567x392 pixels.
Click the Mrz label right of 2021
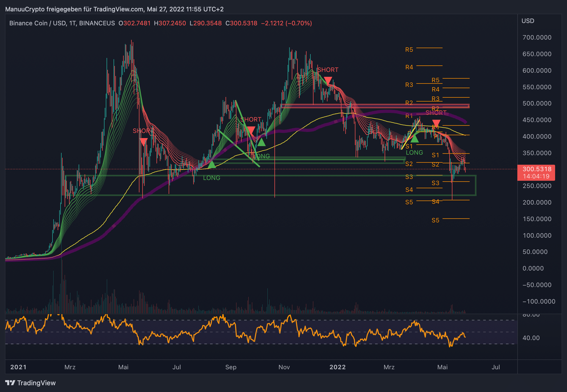click(x=70, y=367)
